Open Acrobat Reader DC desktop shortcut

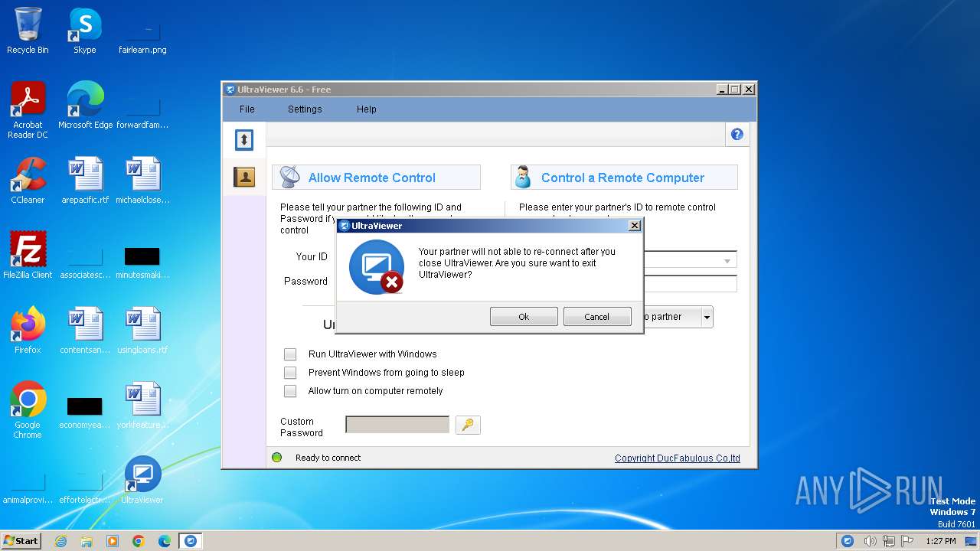28,110
